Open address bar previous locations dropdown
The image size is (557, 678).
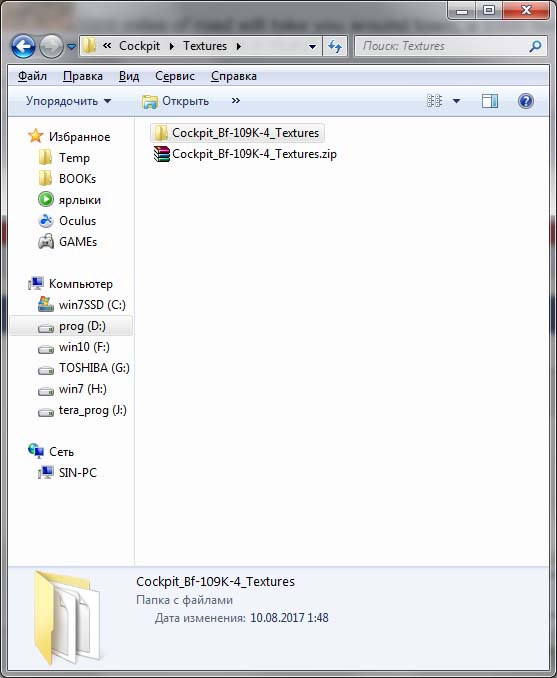(x=312, y=46)
